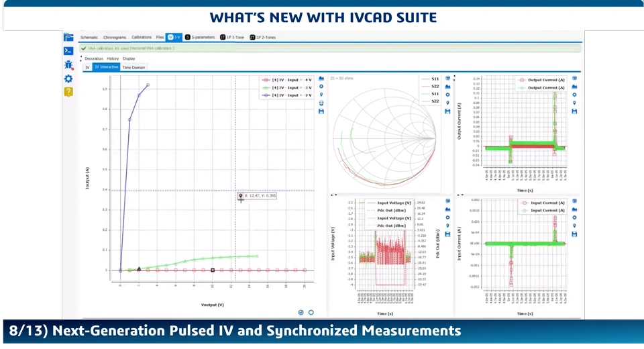Toggle legend entry IV Input = -4 V

coord(287,80)
